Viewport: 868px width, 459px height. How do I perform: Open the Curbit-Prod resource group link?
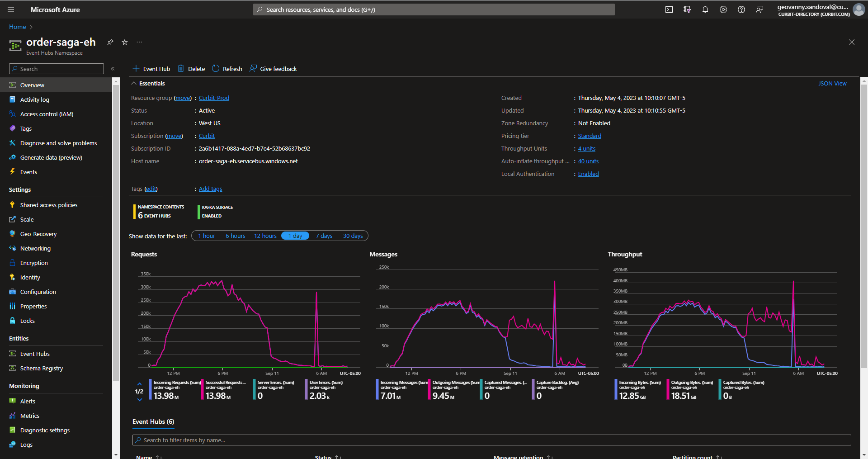click(x=213, y=98)
